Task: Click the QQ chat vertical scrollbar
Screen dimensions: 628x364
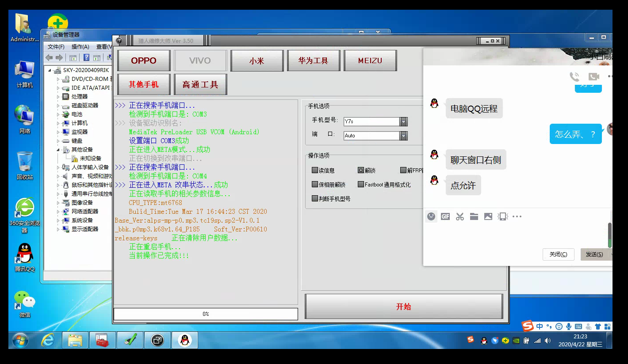Action: [x=610, y=235]
